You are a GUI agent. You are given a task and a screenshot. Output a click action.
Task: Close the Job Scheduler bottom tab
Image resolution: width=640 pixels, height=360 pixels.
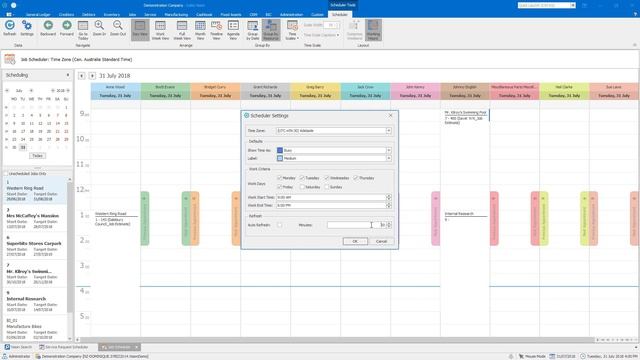136,347
